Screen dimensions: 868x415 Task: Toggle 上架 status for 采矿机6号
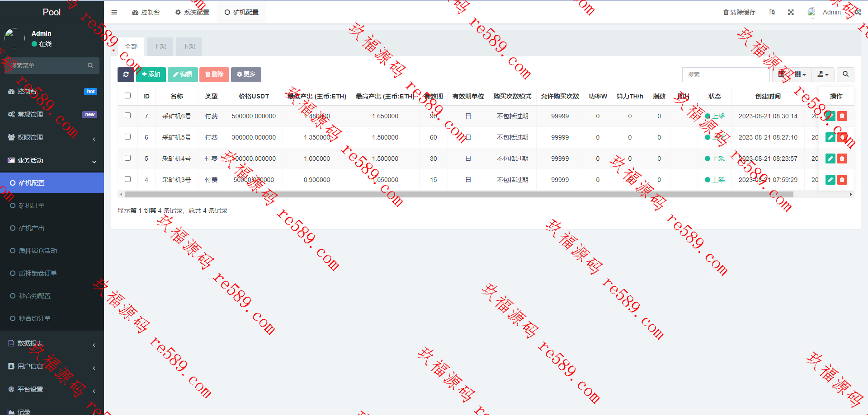pos(715,116)
